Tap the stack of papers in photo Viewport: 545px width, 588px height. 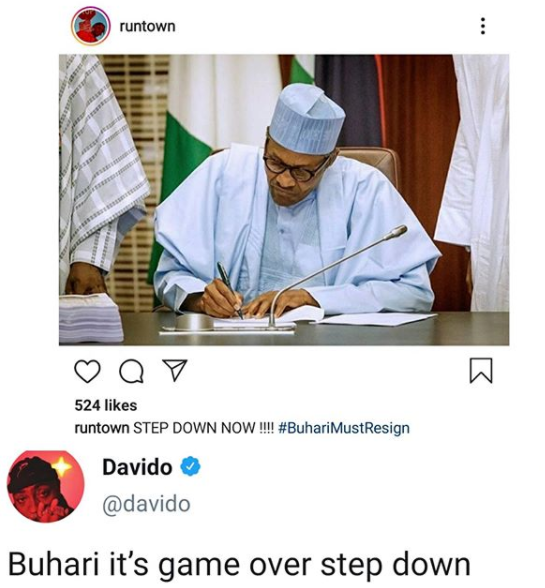(x=91, y=318)
